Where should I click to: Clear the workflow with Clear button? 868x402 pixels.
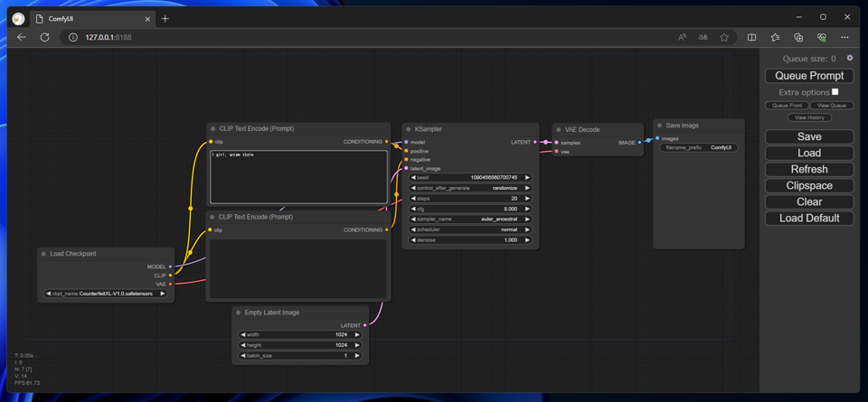(809, 201)
